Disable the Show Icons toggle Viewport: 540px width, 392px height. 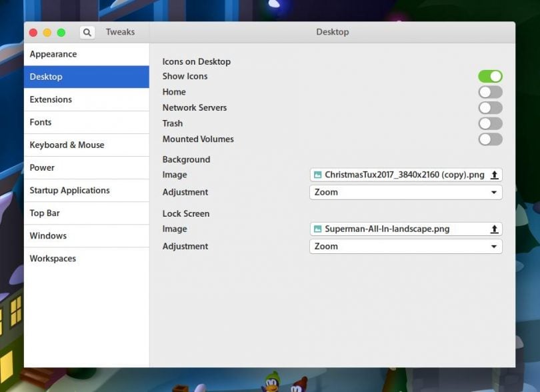(491, 76)
